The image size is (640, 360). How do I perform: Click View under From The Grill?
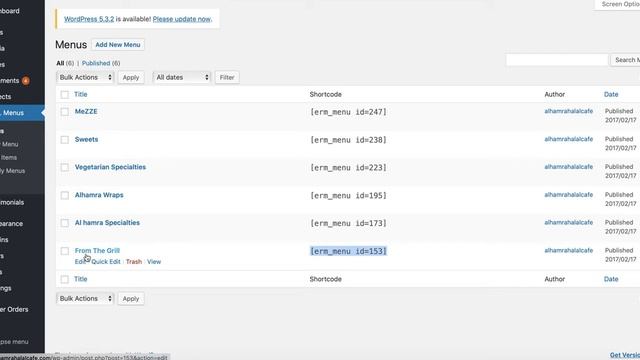[x=154, y=262]
